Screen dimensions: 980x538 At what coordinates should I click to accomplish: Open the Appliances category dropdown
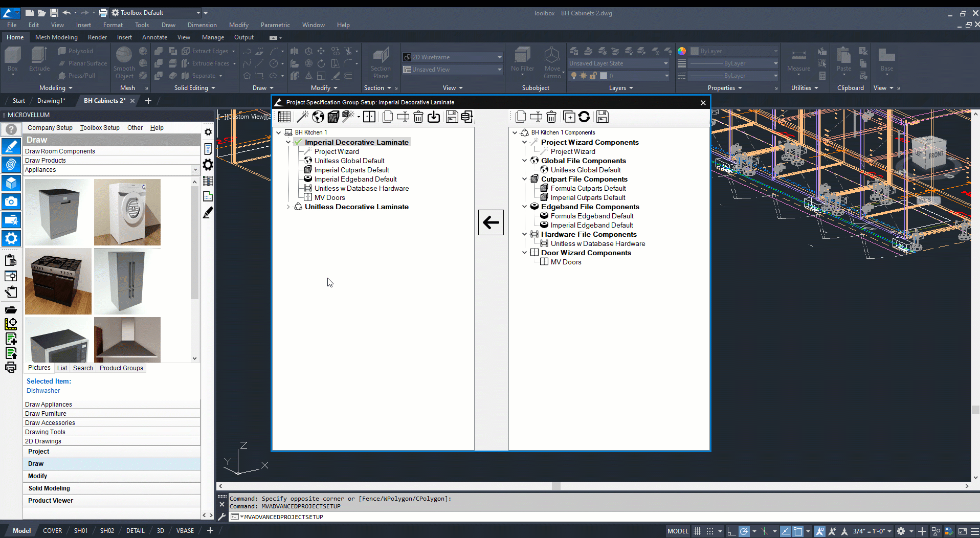pyautogui.click(x=195, y=170)
